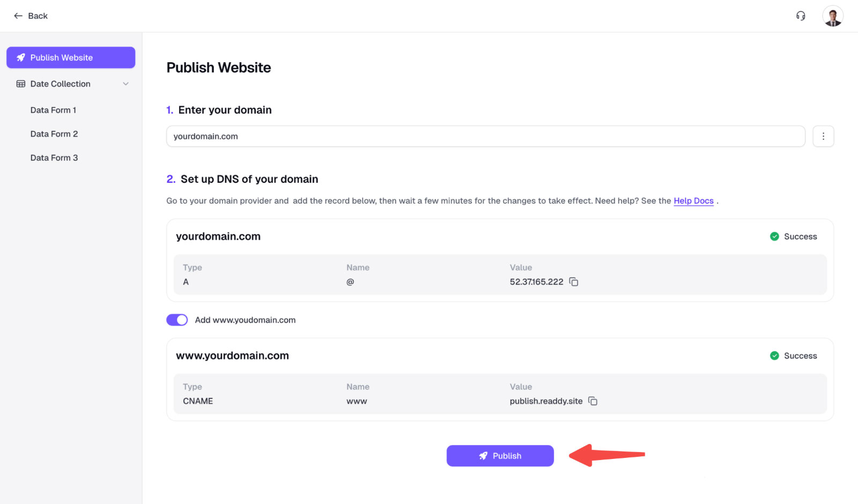Open the three-dot domain options menu
The image size is (858, 504).
[823, 136]
